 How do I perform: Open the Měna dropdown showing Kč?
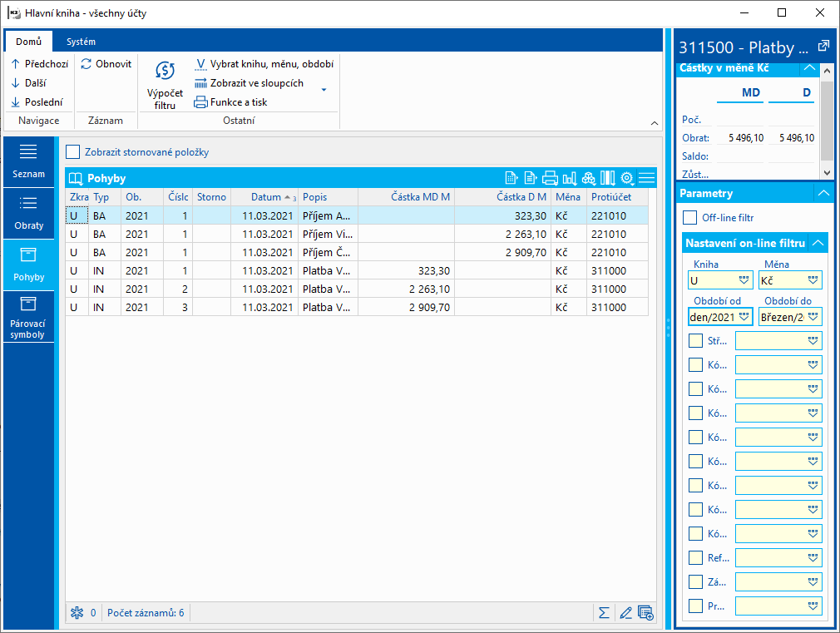point(813,280)
